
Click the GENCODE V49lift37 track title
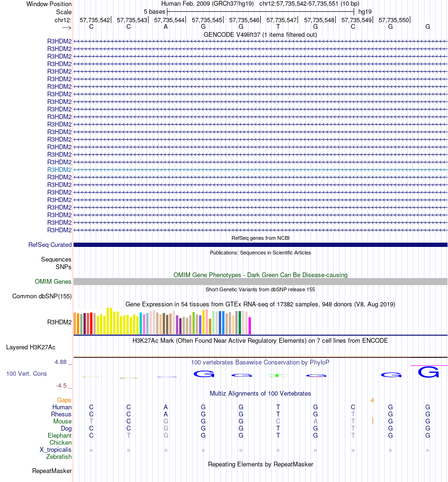click(260, 35)
